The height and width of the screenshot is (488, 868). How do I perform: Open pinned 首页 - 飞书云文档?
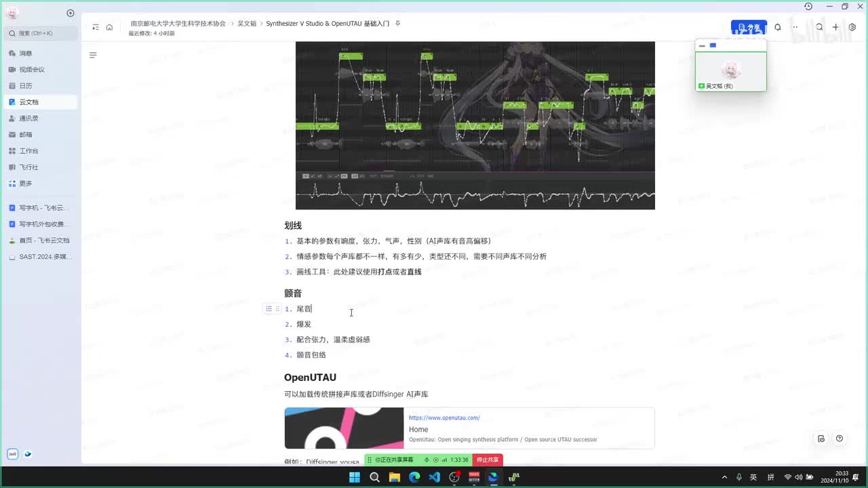41,240
